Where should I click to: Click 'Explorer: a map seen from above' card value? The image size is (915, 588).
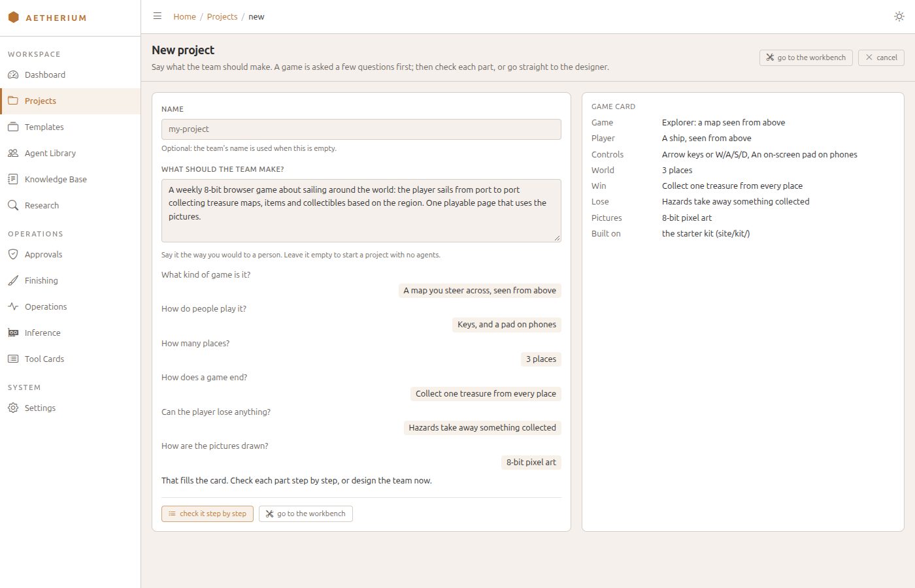tap(724, 123)
